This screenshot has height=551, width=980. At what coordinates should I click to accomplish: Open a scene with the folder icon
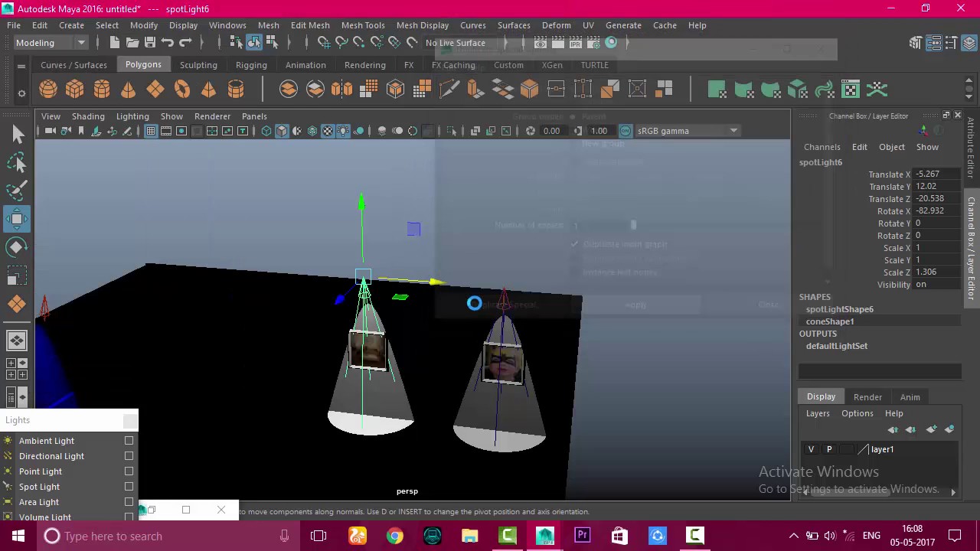click(x=132, y=43)
